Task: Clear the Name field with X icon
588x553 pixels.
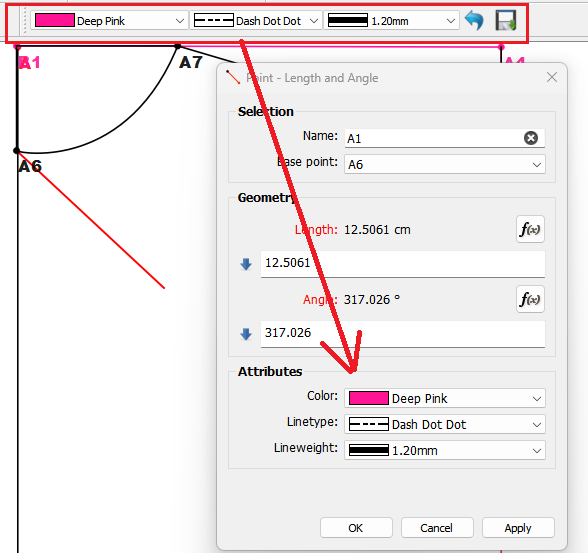Action: [x=531, y=138]
